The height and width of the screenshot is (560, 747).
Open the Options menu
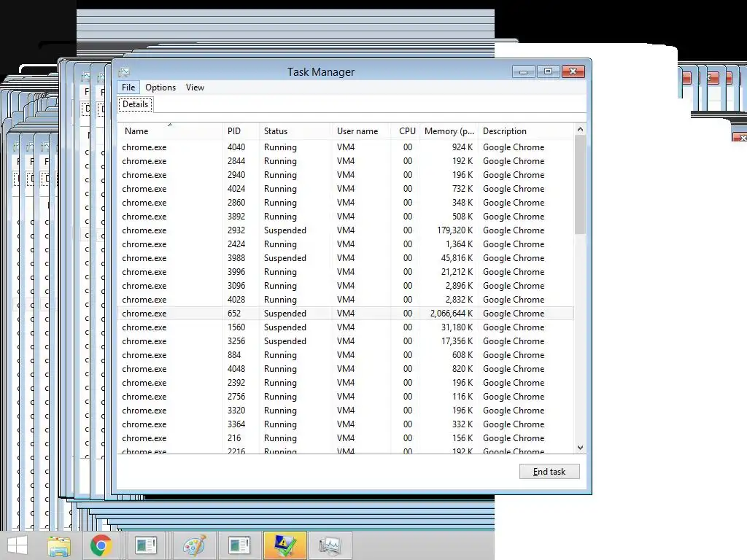pyautogui.click(x=160, y=87)
